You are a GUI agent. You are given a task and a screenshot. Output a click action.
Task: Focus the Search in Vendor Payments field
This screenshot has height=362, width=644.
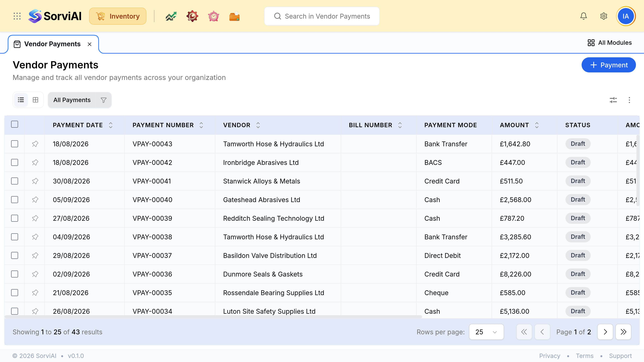pyautogui.click(x=322, y=16)
